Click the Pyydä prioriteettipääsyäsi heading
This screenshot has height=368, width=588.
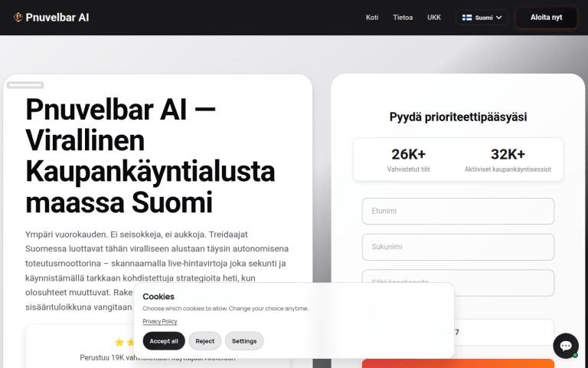[458, 117]
